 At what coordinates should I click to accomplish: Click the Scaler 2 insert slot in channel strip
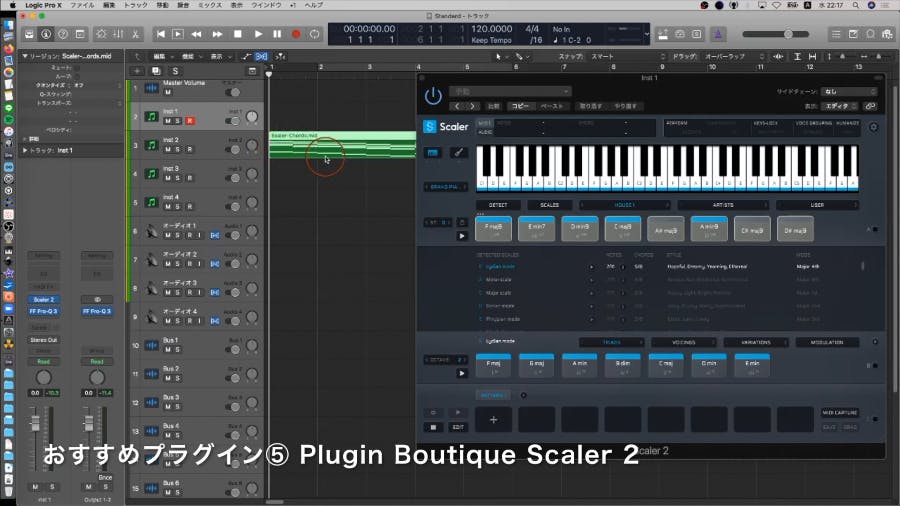point(44,299)
